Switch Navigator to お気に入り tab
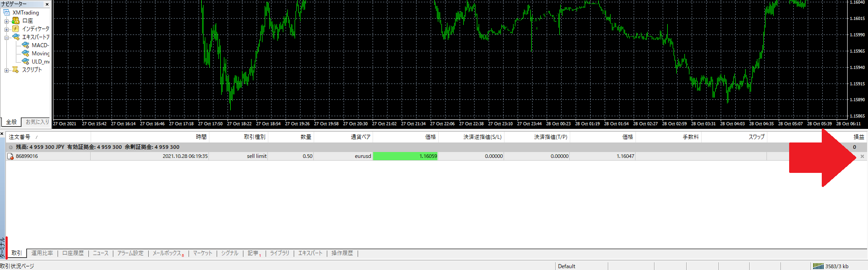Viewport: 868px width, 270px height. coord(37,122)
